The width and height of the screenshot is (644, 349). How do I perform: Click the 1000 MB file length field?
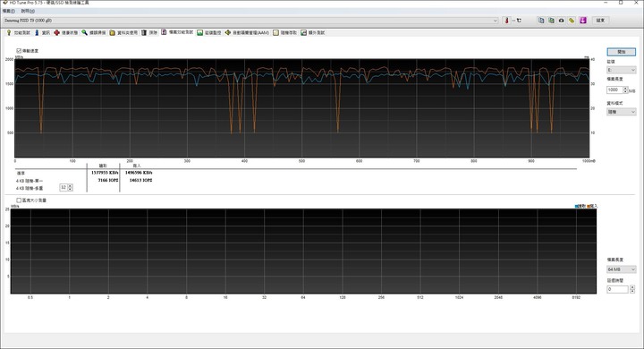614,89
